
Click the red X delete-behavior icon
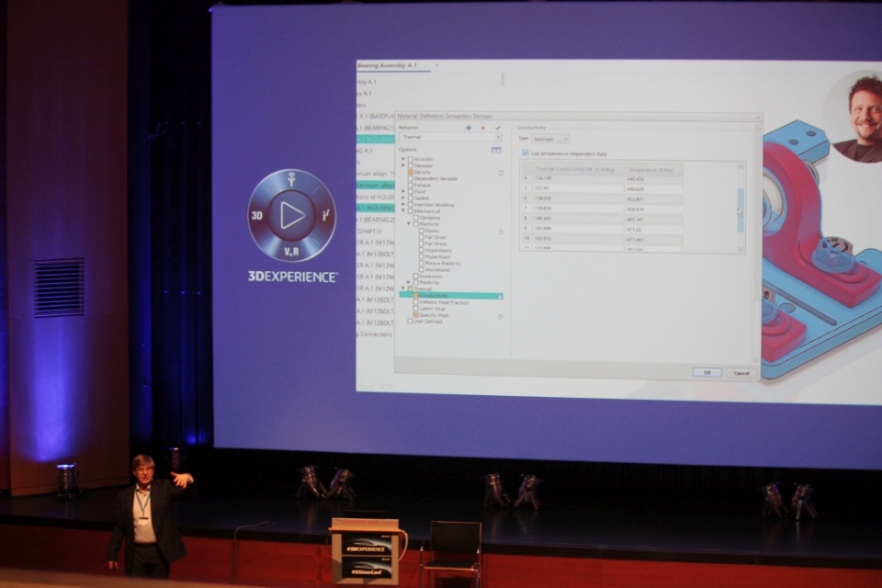click(482, 129)
